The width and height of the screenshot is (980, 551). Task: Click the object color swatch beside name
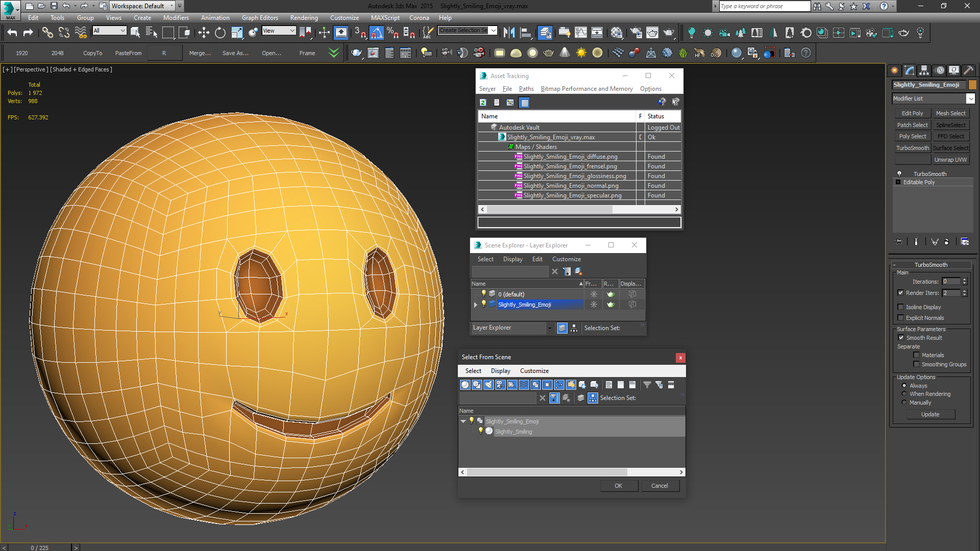pyautogui.click(x=972, y=85)
